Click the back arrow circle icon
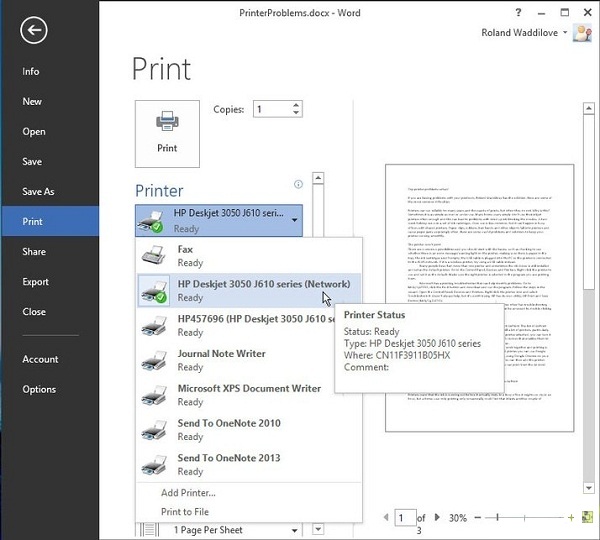 (33, 31)
